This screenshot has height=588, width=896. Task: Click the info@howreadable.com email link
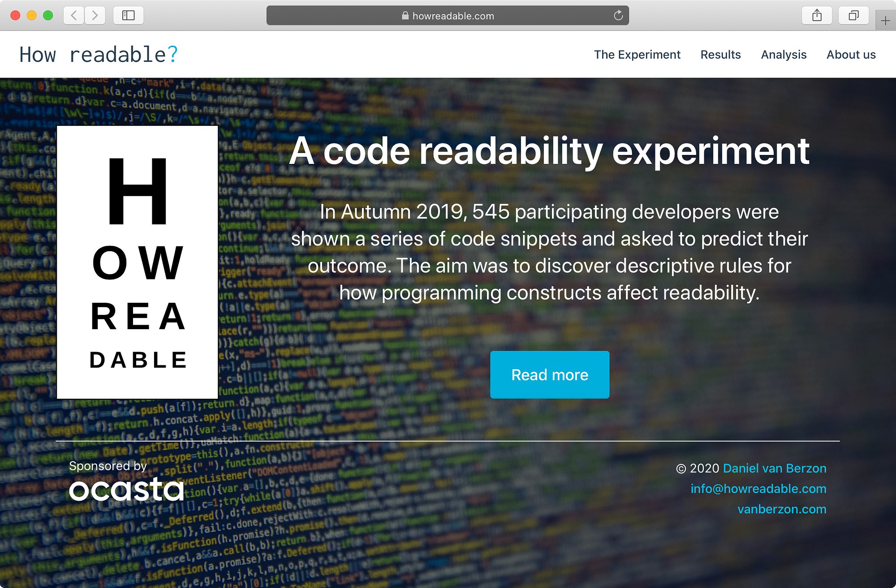pos(758,489)
